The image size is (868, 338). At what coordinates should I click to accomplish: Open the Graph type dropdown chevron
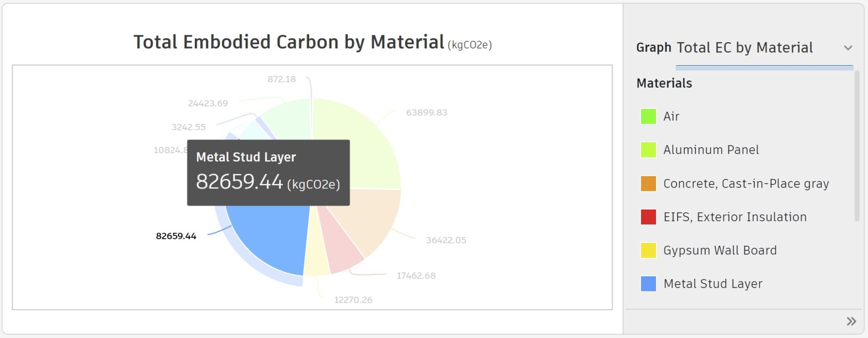[x=848, y=48]
